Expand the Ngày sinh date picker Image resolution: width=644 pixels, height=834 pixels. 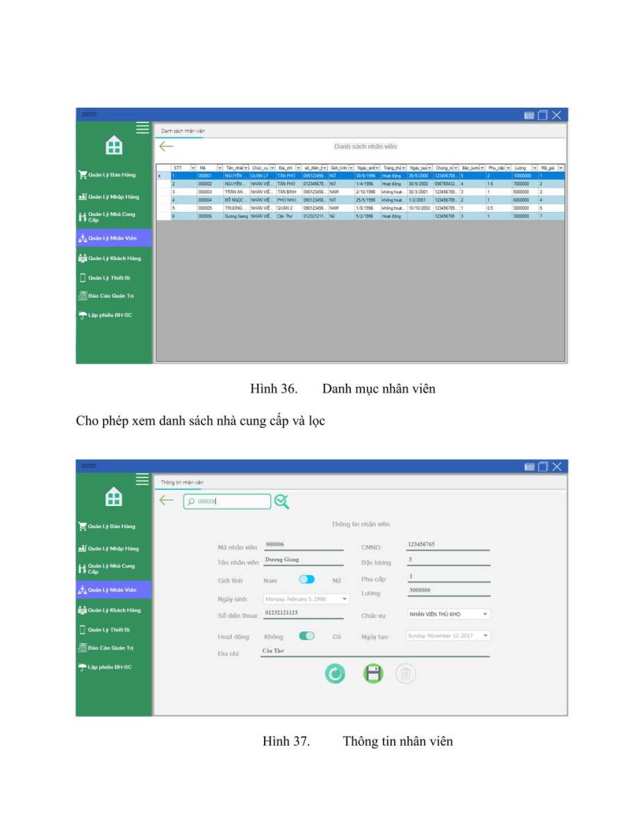pyautogui.click(x=346, y=597)
